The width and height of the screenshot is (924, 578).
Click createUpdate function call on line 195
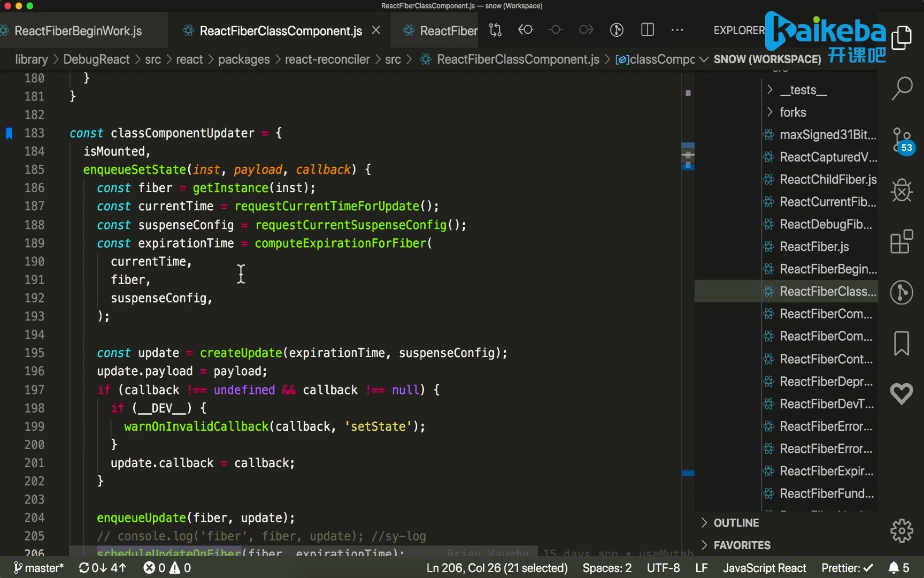[241, 353]
